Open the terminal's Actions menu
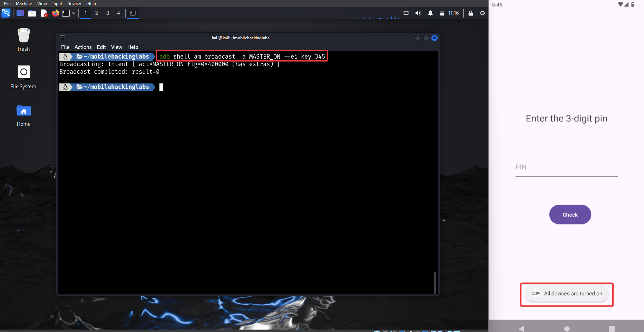Image resolution: width=644 pixels, height=332 pixels. coord(83,47)
